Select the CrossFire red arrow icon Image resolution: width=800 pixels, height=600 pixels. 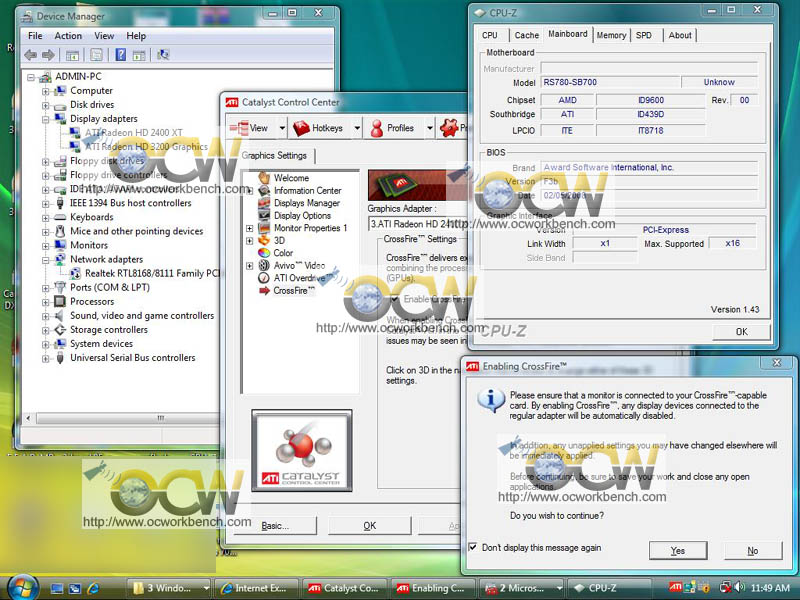click(x=264, y=290)
